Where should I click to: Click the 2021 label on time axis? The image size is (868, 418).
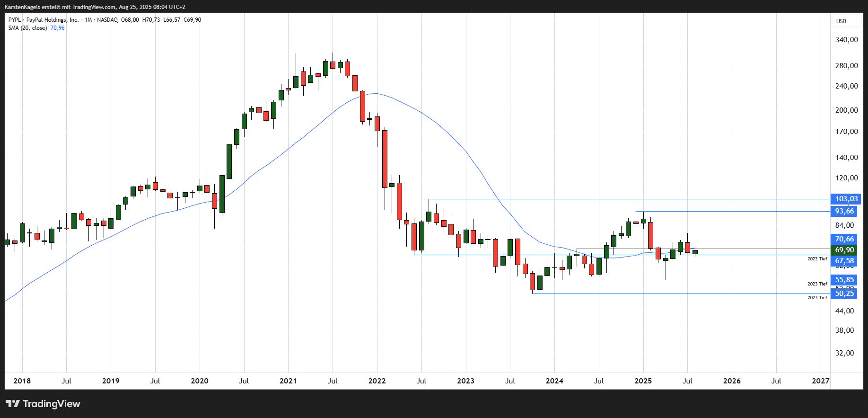click(288, 381)
